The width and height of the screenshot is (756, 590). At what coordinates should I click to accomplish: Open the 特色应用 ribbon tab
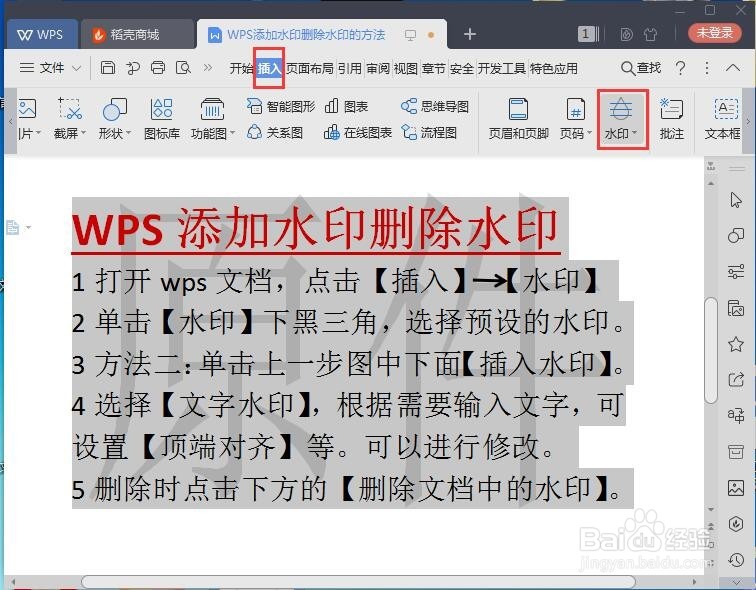click(554, 68)
